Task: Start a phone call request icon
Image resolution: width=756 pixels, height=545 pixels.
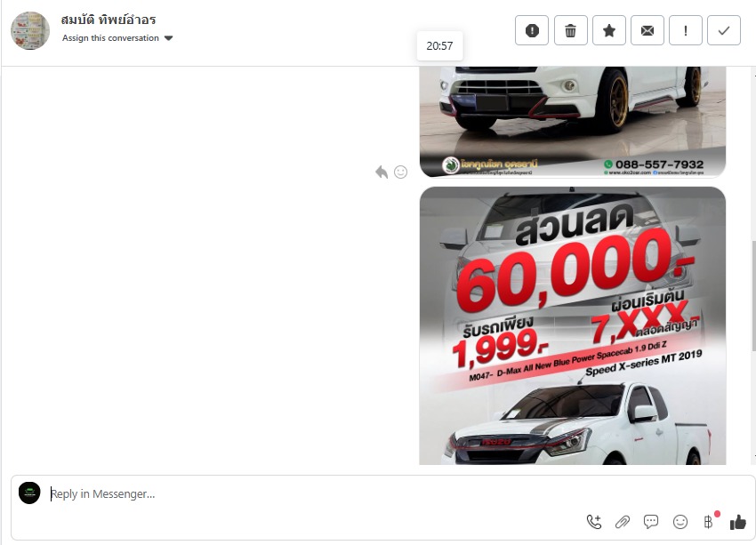Action: point(594,522)
